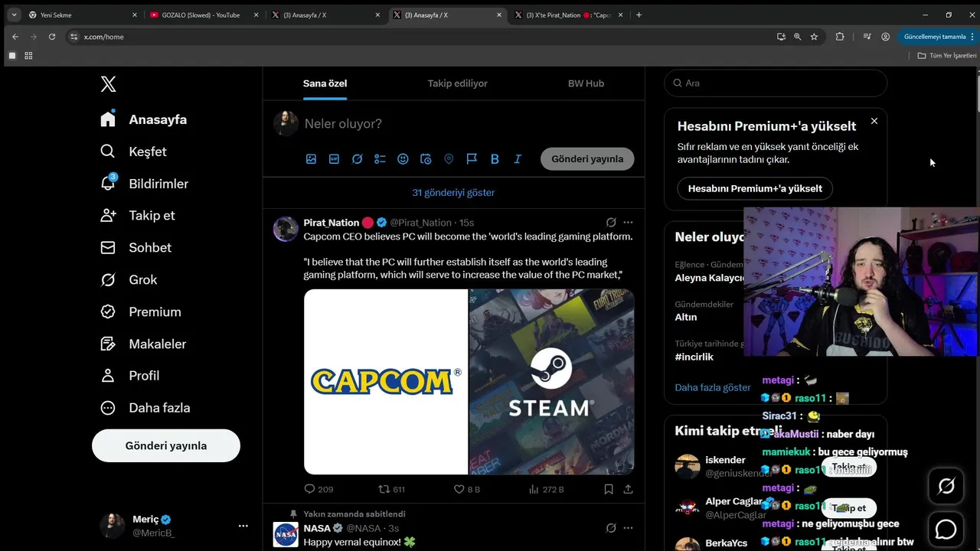Close the Premium+ upsell card
The height and width of the screenshot is (551, 980).
tap(874, 121)
